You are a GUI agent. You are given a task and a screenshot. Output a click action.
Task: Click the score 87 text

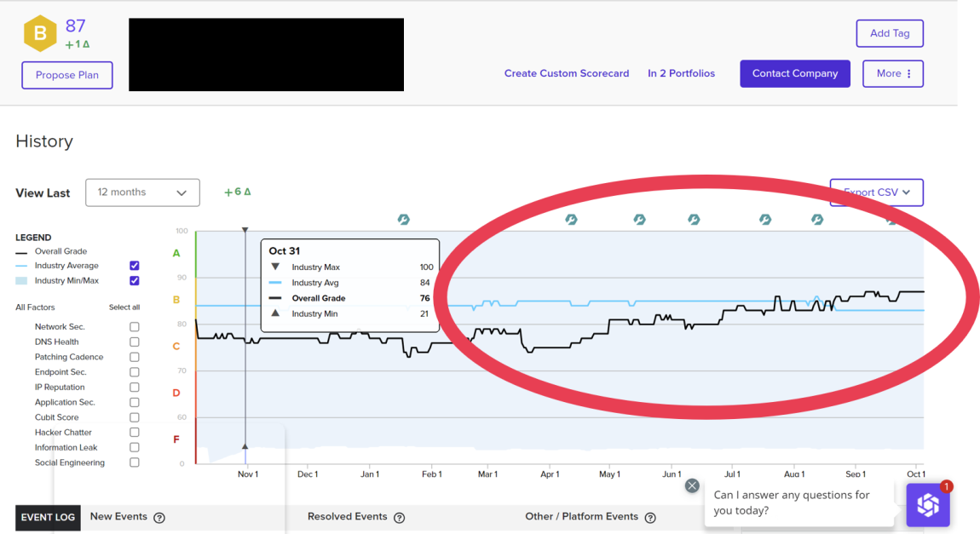pyautogui.click(x=75, y=26)
